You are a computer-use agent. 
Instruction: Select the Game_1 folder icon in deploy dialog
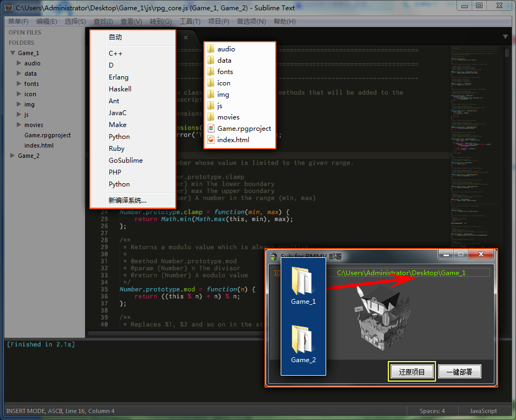pos(302,281)
